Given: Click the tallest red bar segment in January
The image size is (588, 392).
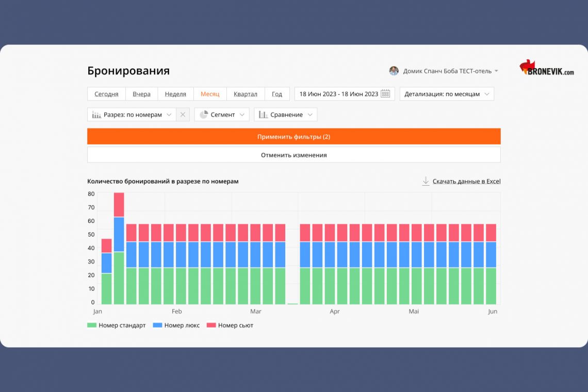Looking at the screenshot, I should tap(119, 205).
